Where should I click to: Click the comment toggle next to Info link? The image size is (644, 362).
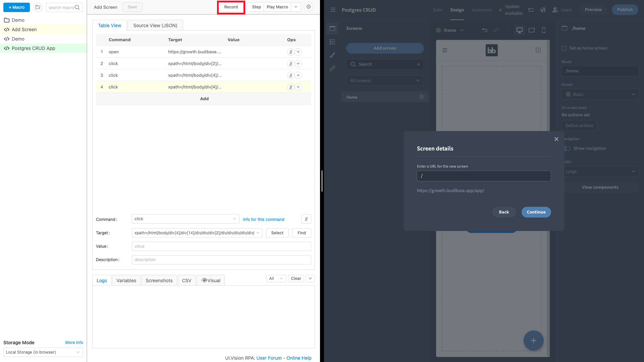click(306, 219)
